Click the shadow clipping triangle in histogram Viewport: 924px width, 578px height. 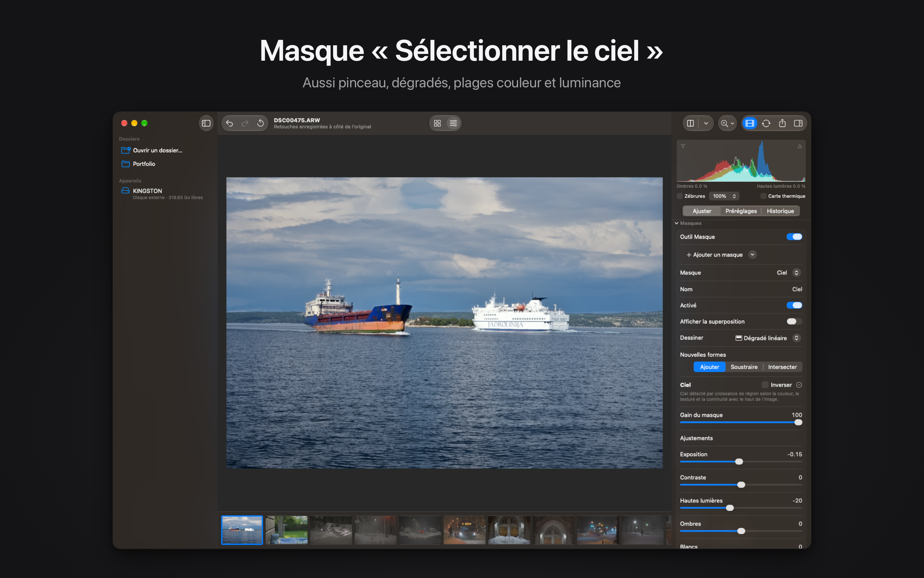click(683, 146)
